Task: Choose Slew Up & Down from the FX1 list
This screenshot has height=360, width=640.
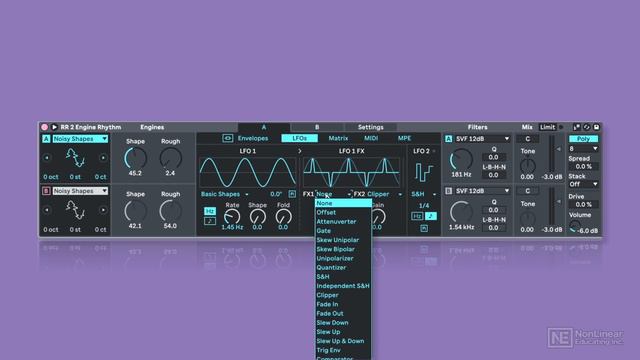Action: coord(343,341)
